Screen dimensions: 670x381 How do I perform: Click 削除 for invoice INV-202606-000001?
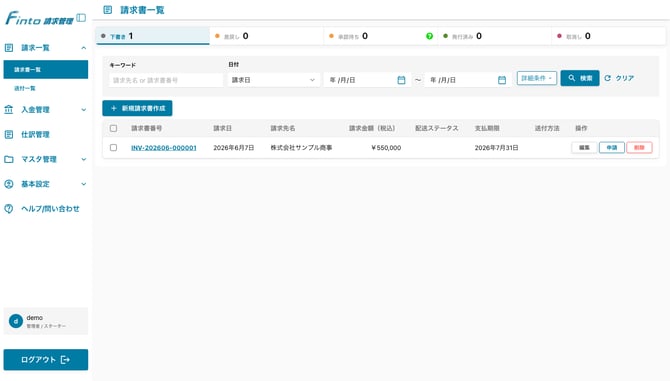(x=639, y=147)
